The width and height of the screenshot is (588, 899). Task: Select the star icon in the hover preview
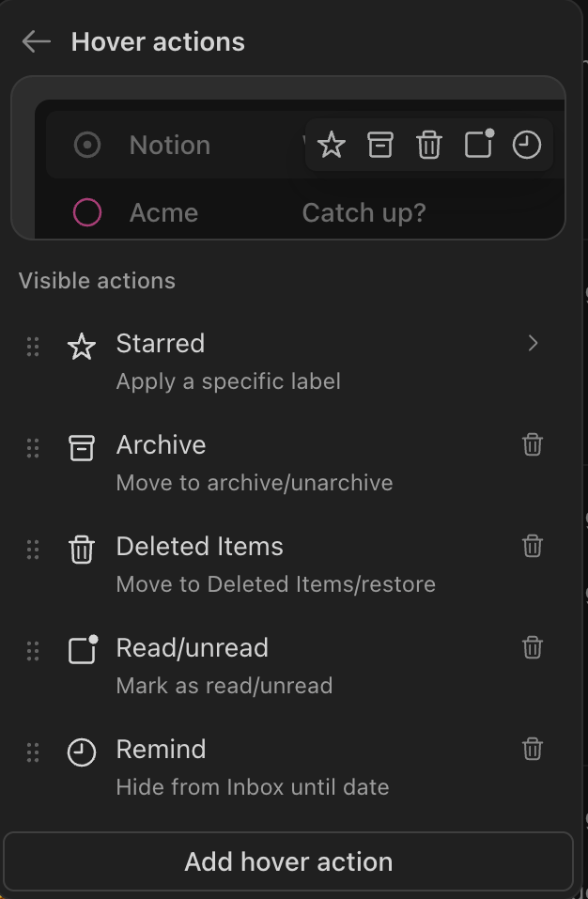pos(331,145)
